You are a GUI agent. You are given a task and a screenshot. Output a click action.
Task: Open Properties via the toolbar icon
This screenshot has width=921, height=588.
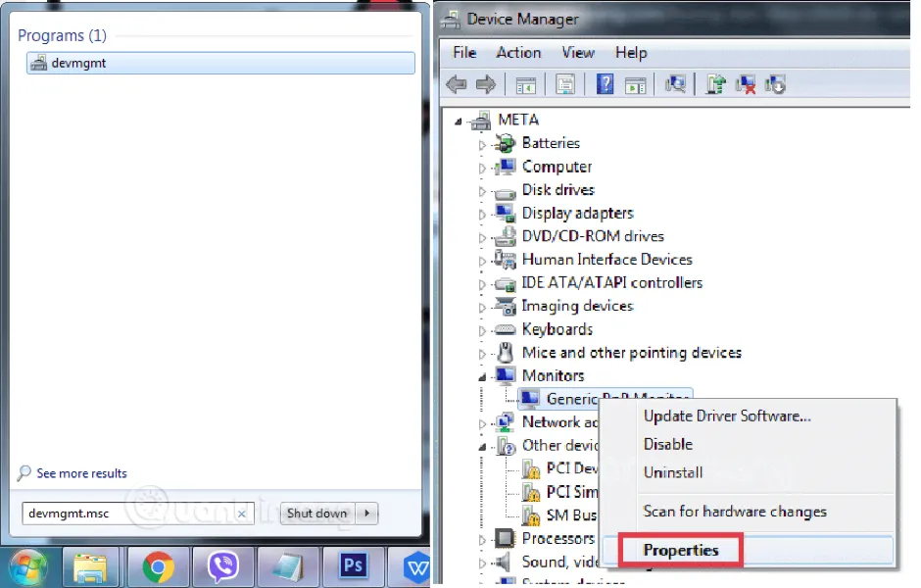click(x=565, y=84)
